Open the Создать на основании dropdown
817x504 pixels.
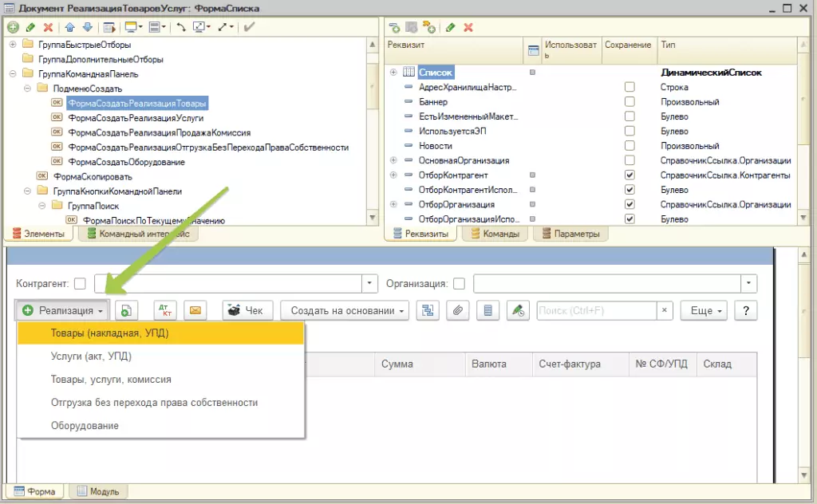[347, 310]
